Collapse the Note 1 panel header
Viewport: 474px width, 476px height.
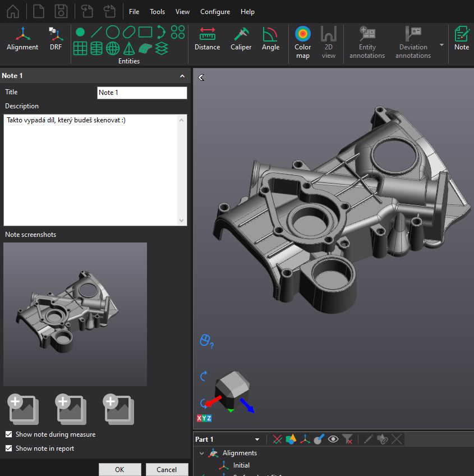click(182, 76)
